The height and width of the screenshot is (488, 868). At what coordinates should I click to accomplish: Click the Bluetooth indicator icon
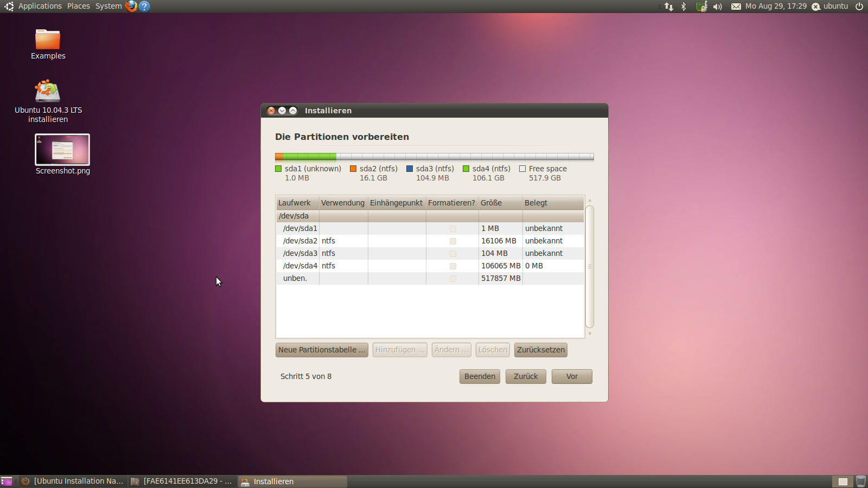[684, 7]
